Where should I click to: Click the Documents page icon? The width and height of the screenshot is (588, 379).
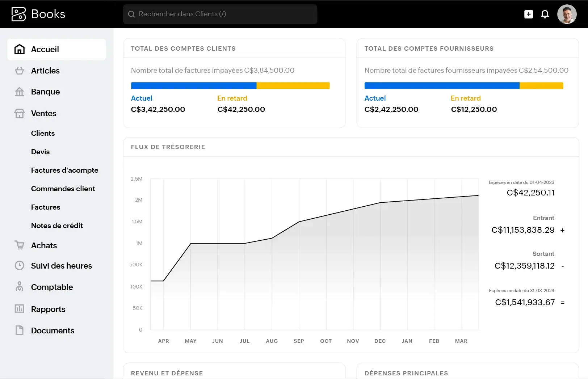pos(20,330)
